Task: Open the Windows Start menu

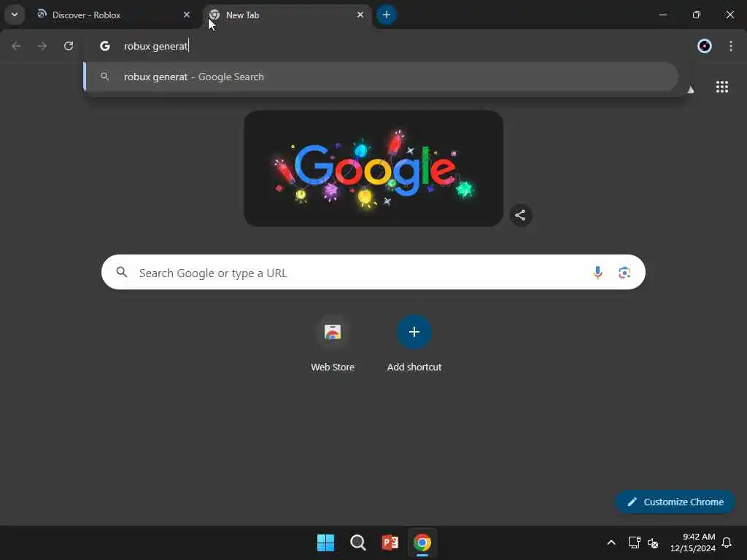Action: click(x=326, y=542)
